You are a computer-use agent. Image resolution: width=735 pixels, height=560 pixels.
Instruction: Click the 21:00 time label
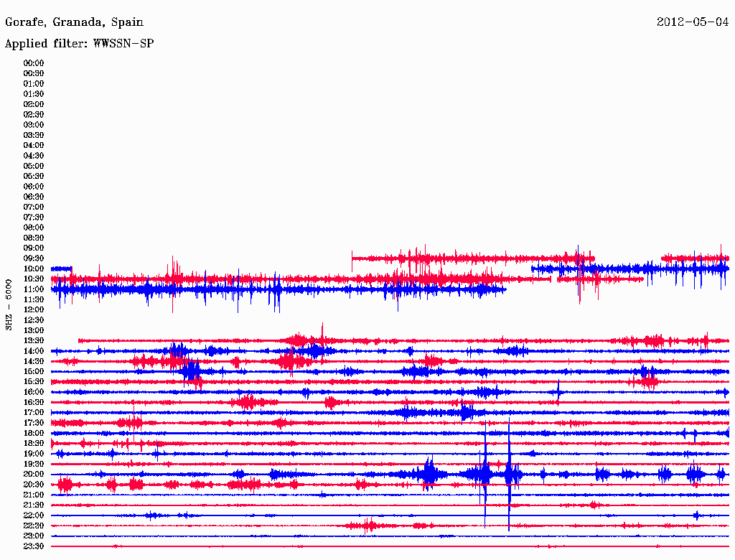tap(34, 495)
